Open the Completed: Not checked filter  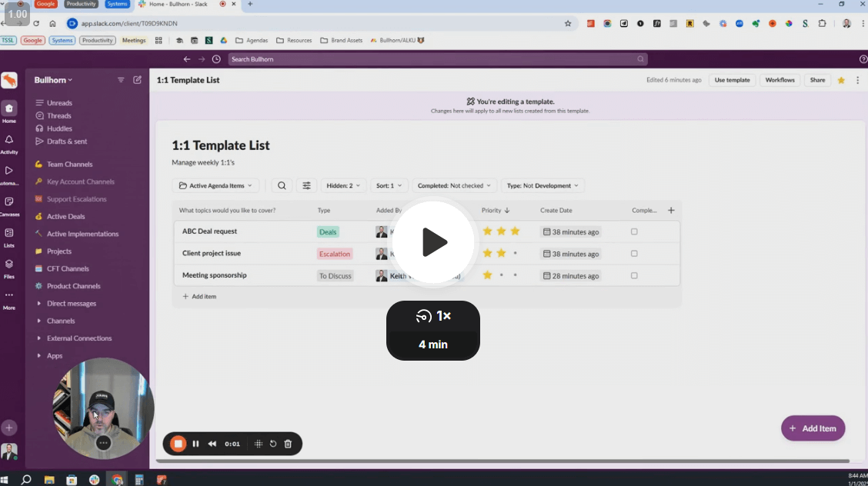pos(454,186)
